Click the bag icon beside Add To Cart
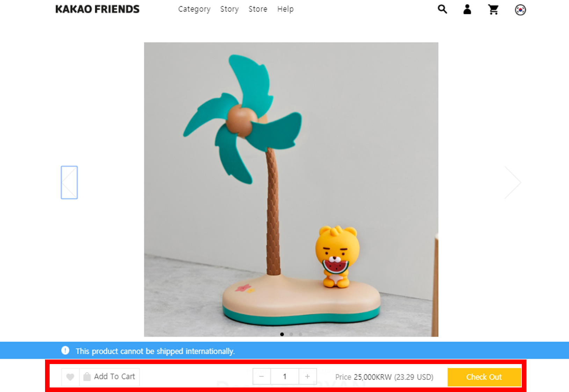569x392 pixels. click(87, 377)
